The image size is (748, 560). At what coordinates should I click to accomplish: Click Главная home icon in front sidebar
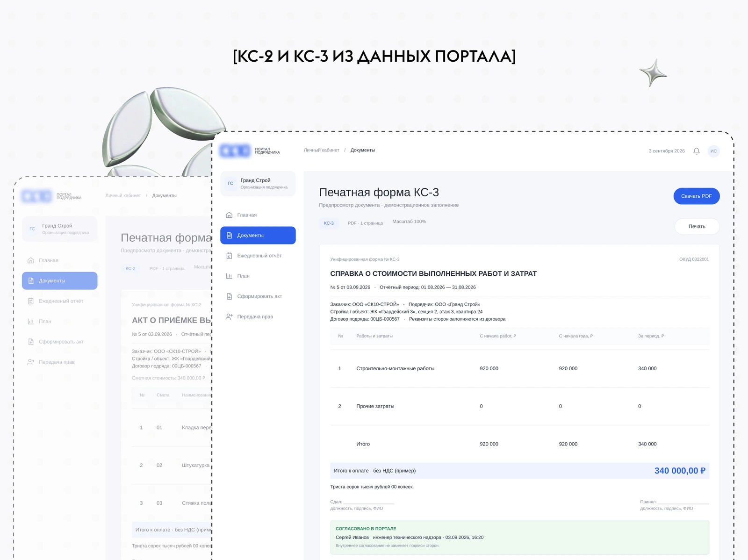(229, 215)
